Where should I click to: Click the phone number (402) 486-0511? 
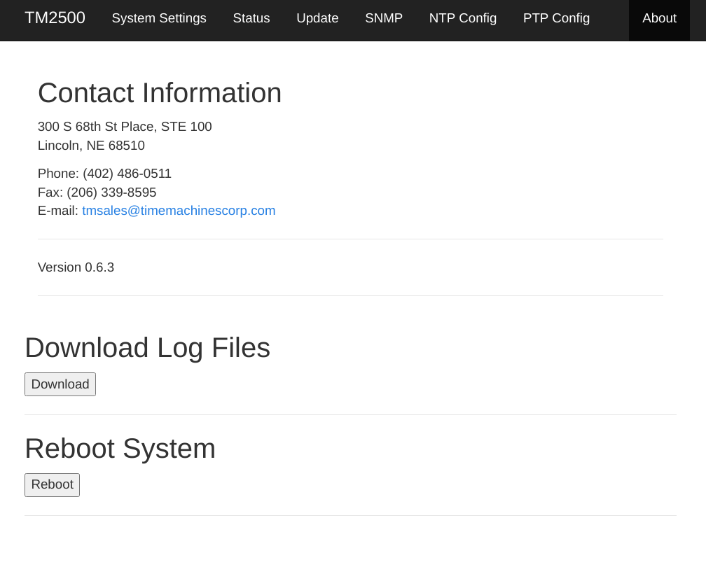coord(127,174)
